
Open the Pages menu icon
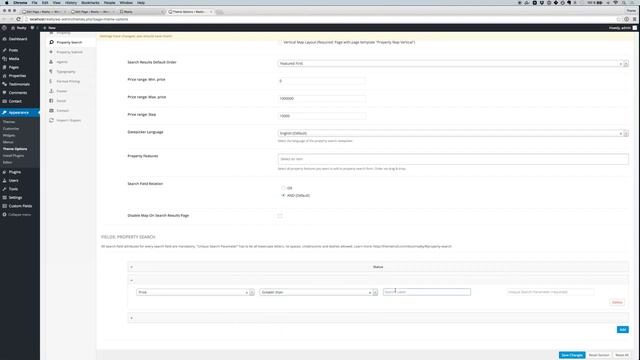tap(4, 67)
